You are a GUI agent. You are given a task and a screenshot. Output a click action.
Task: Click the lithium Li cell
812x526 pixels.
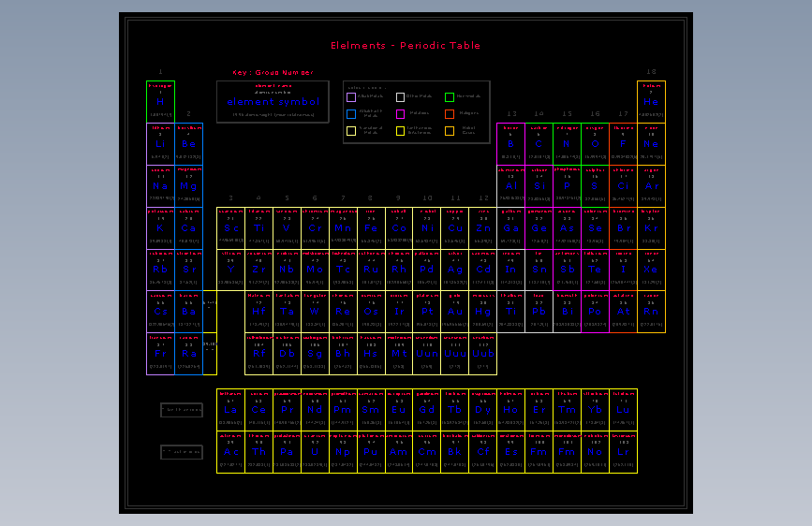pos(160,144)
